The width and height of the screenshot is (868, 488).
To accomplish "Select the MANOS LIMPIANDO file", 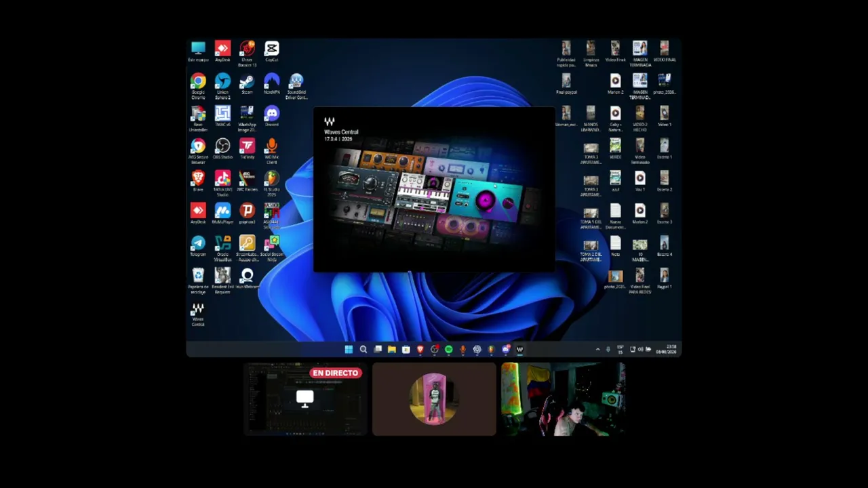I will click(x=591, y=119).
